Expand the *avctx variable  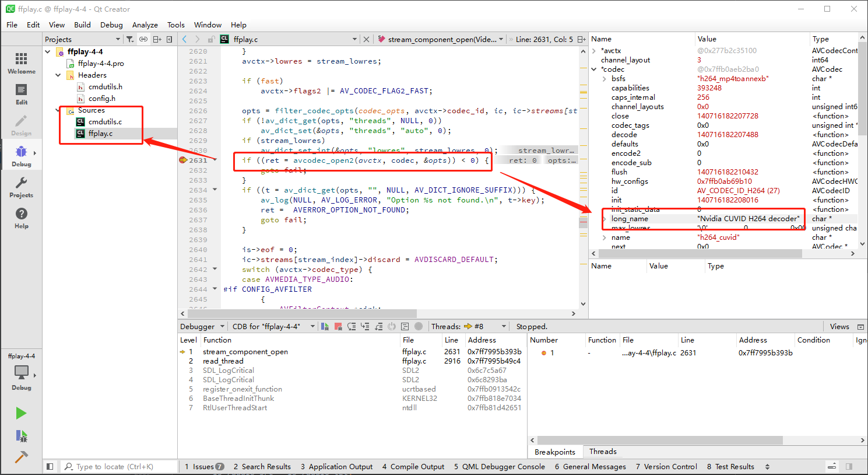tap(594, 51)
